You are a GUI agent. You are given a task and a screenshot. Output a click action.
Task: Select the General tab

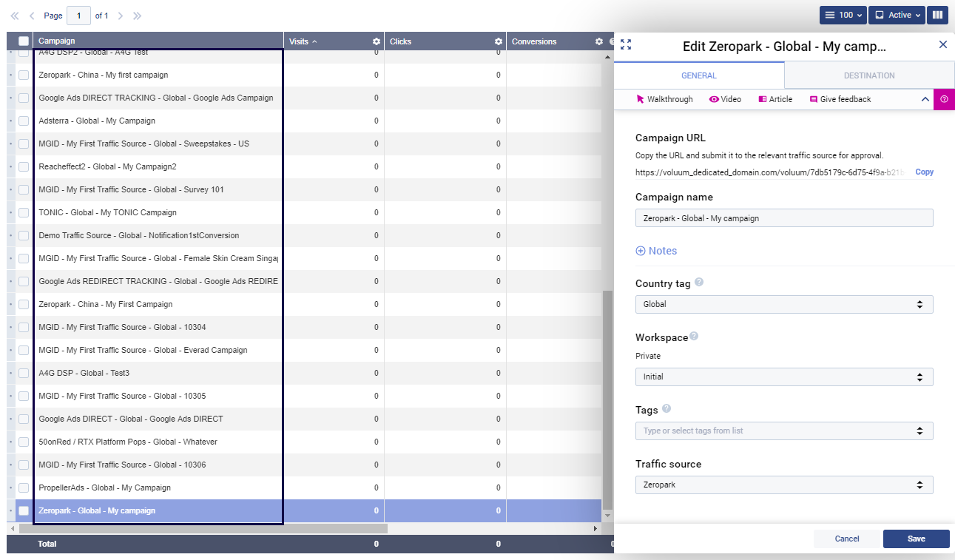698,75
